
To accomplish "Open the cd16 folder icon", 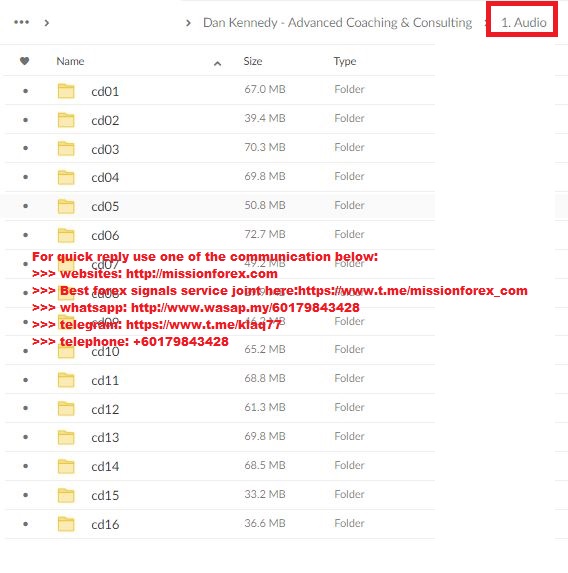I will pos(66,524).
